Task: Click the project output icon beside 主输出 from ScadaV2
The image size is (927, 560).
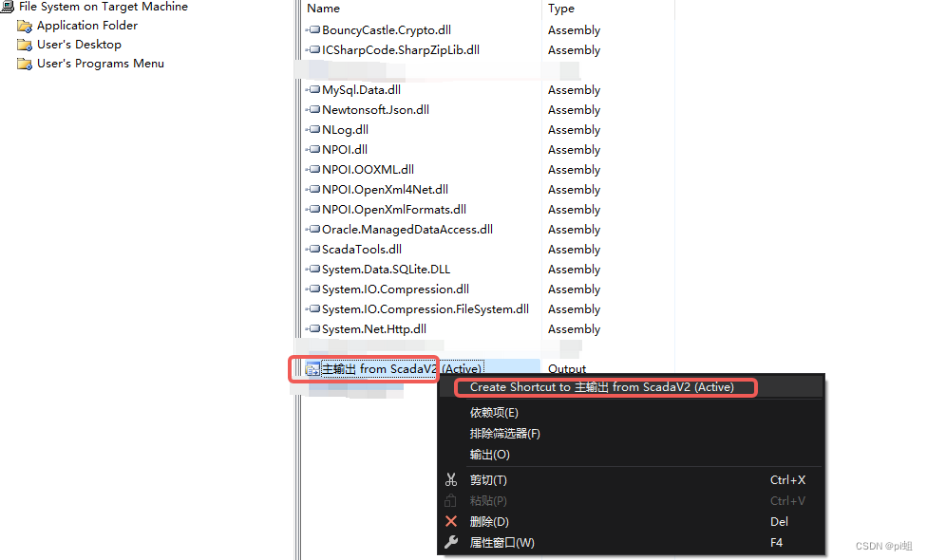Action: point(313,368)
